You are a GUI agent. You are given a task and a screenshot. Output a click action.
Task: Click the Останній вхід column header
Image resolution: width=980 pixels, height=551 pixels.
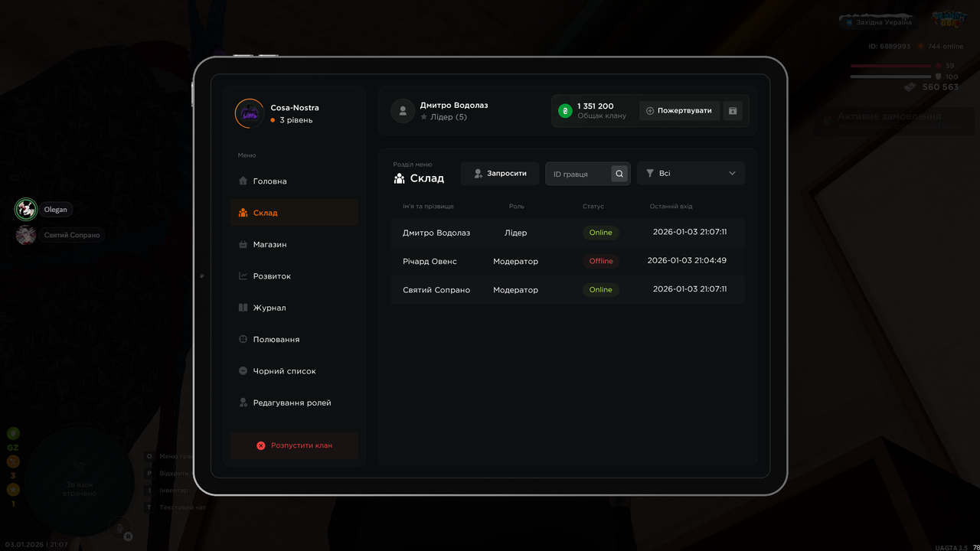(x=671, y=207)
